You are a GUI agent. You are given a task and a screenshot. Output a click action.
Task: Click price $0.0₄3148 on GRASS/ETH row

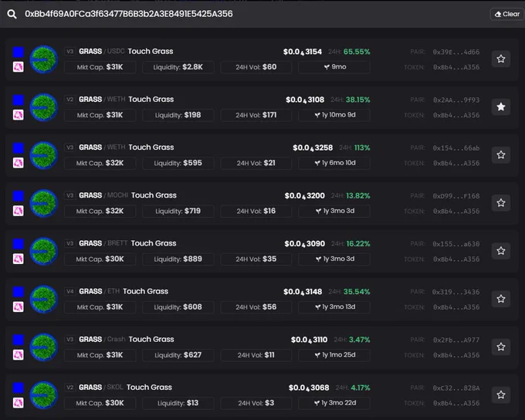point(303,292)
